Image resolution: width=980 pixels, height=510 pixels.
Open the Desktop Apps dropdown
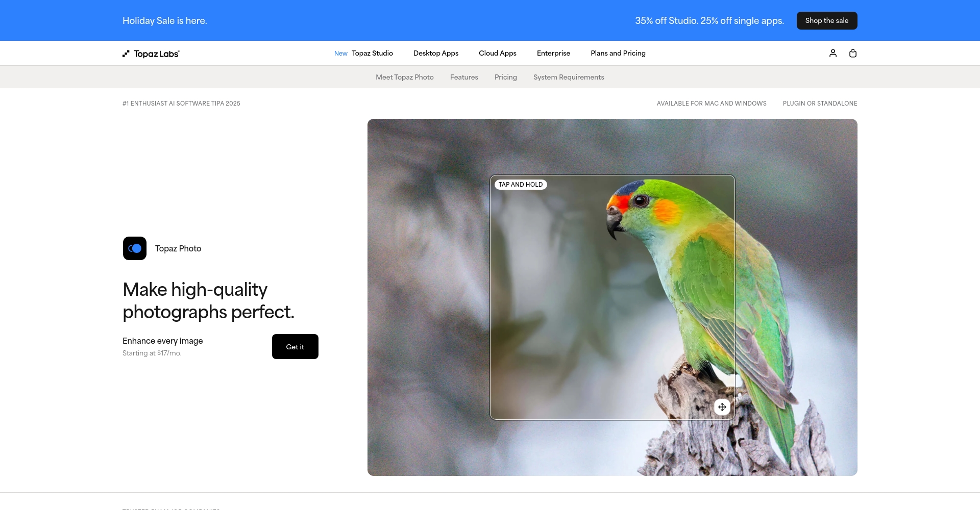pyautogui.click(x=435, y=53)
